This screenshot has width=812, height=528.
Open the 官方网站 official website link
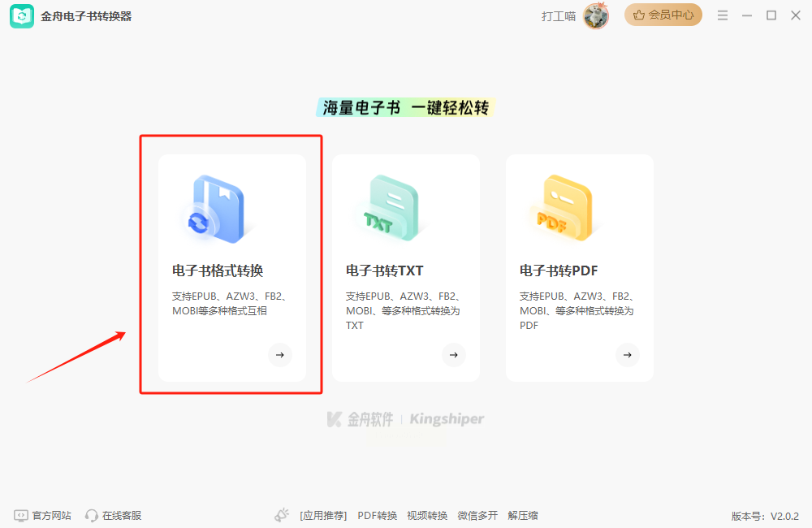point(51,516)
